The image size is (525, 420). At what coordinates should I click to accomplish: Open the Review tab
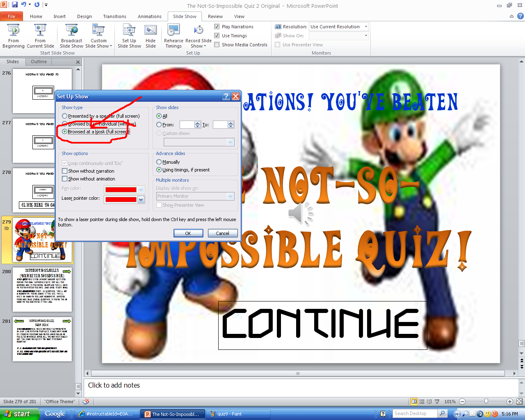pyautogui.click(x=215, y=16)
